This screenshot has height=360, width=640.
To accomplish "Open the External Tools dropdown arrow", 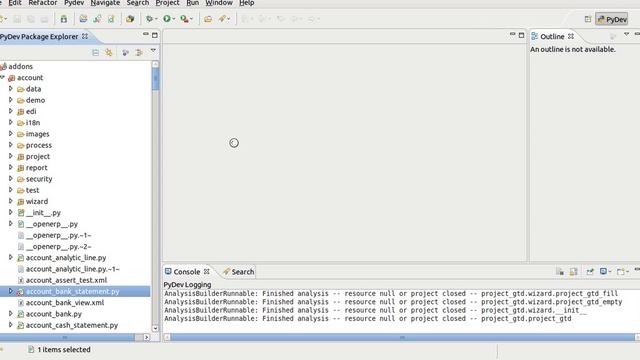I will pyautogui.click(x=191, y=19).
